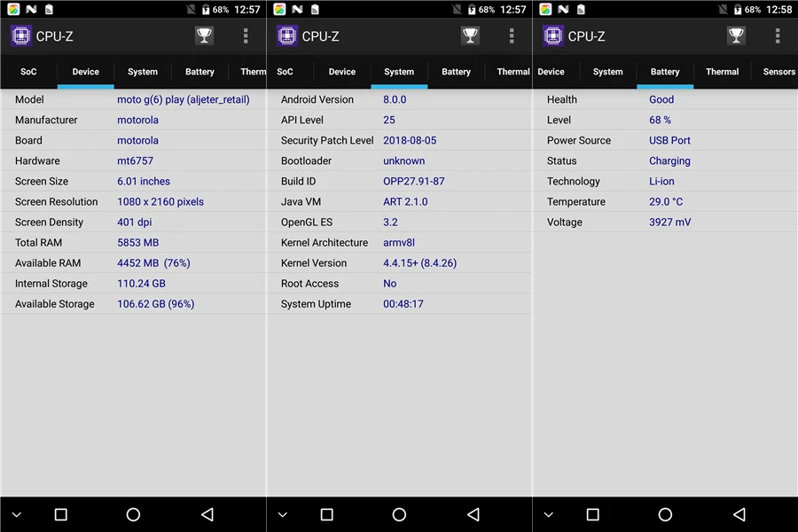Tap the battery icon in right screen status bar

[738, 9]
